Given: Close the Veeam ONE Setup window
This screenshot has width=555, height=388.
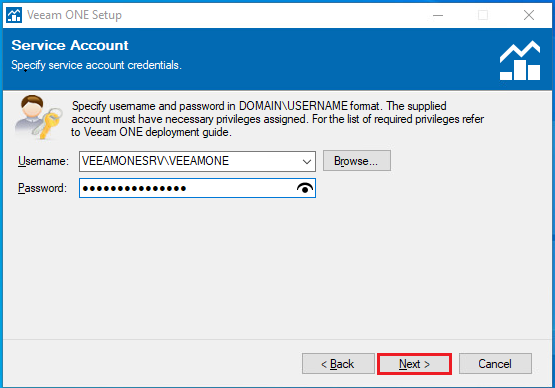Looking at the screenshot, I should [x=529, y=15].
